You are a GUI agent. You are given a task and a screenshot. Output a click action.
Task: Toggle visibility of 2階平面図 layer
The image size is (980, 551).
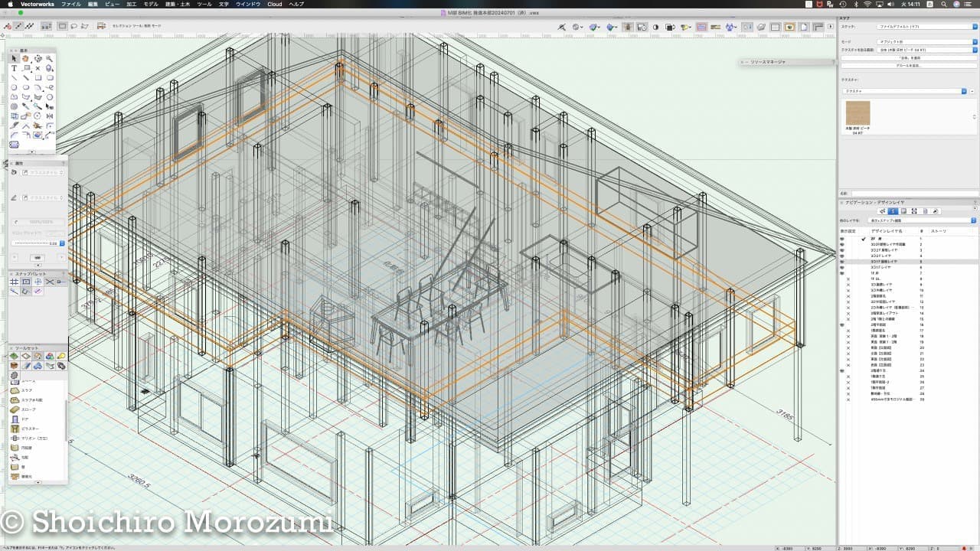point(842,325)
